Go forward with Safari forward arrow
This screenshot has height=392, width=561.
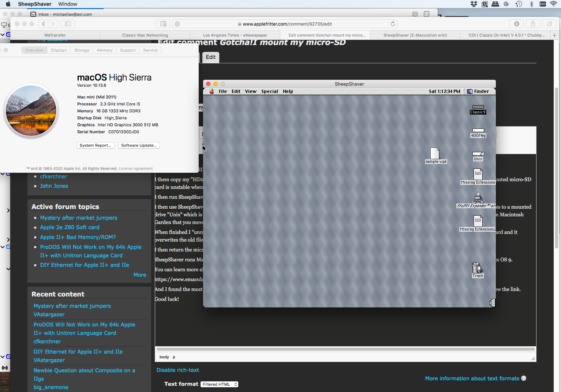coord(53,24)
